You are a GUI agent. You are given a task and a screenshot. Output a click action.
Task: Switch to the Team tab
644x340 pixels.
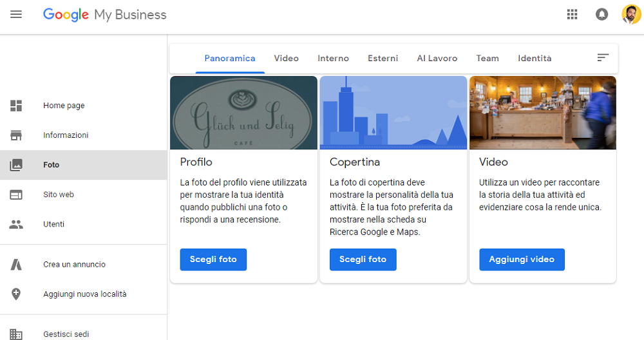click(x=488, y=59)
